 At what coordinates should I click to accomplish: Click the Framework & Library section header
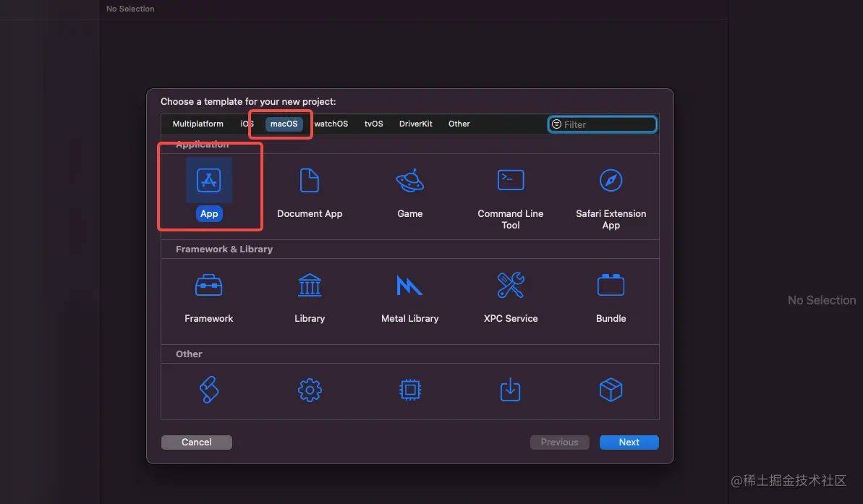224,249
